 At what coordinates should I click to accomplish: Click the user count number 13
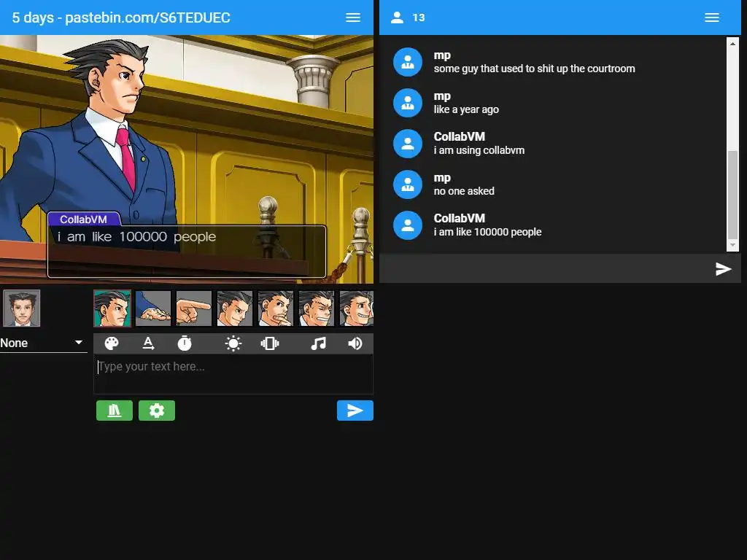[418, 17]
